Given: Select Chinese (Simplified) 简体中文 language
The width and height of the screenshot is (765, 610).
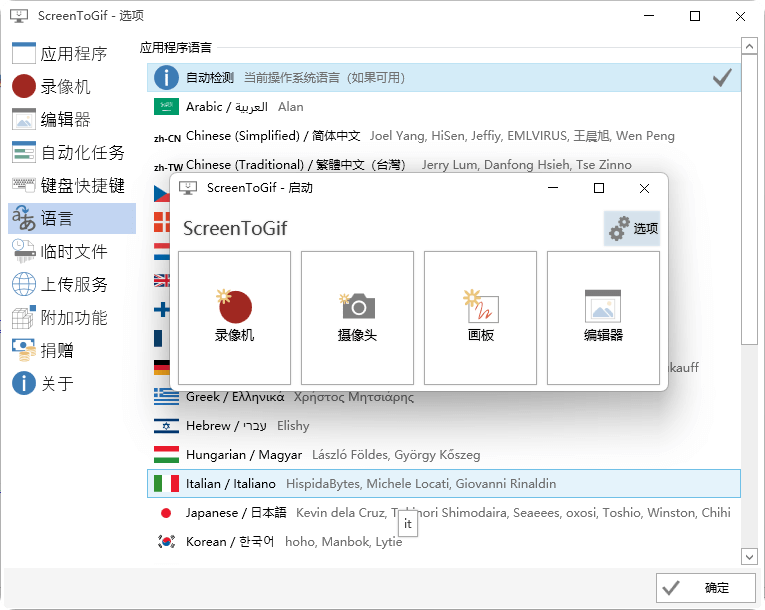Looking at the screenshot, I should 443,136.
